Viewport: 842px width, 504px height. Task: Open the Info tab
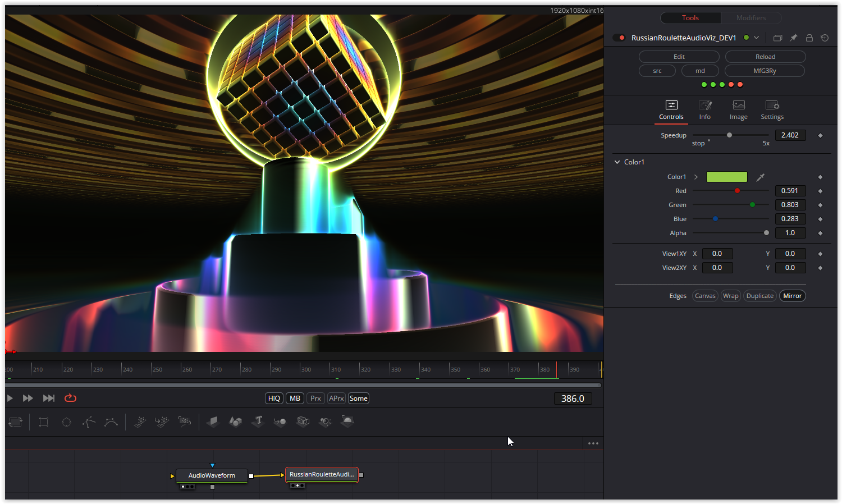coord(705,111)
